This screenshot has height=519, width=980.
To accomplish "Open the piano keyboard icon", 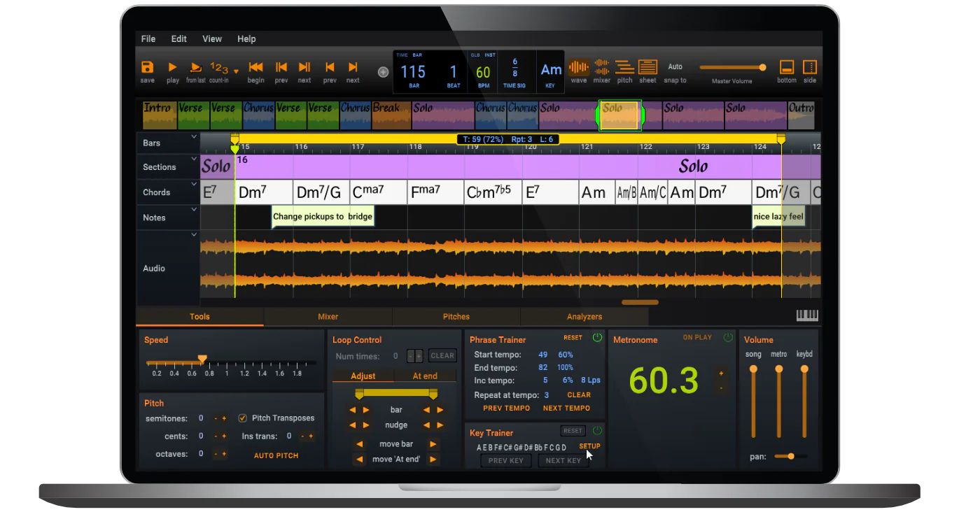I will click(x=807, y=315).
